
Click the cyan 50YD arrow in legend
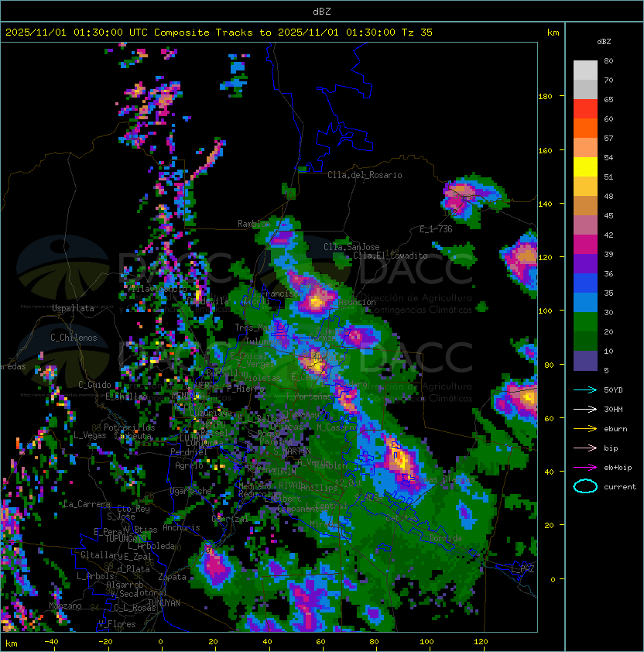[x=585, y=389]
